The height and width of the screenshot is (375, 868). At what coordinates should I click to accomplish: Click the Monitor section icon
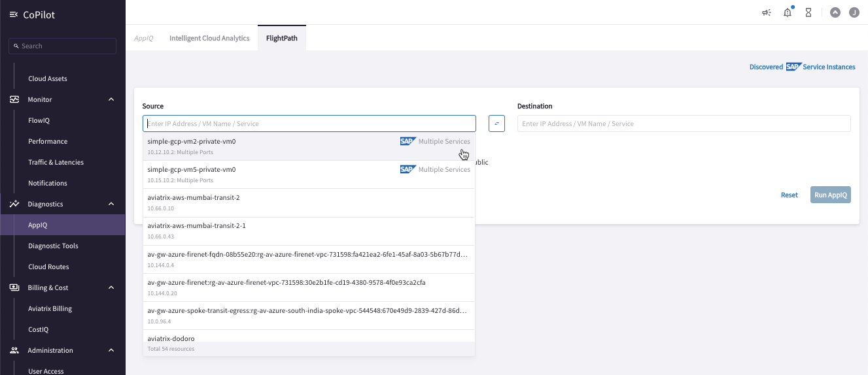click(x=14, y=99)
